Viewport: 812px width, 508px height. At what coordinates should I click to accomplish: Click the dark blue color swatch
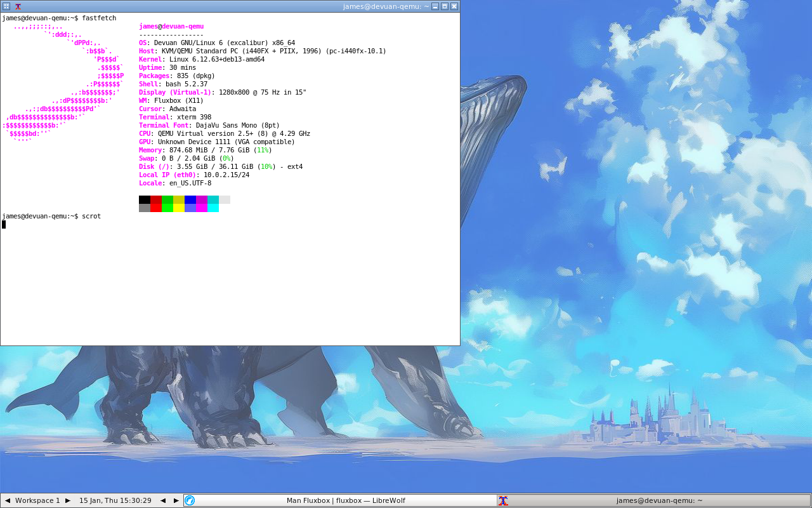190,199
